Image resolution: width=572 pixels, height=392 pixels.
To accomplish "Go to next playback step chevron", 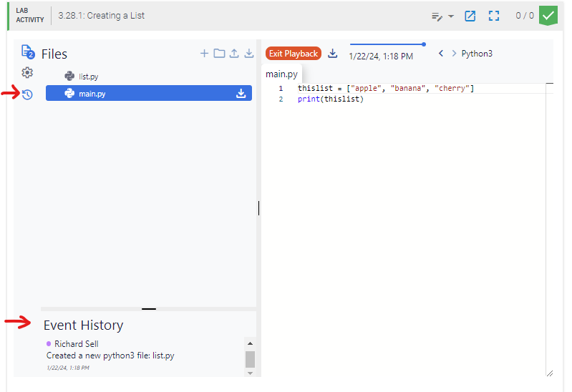I will [454, 54].
